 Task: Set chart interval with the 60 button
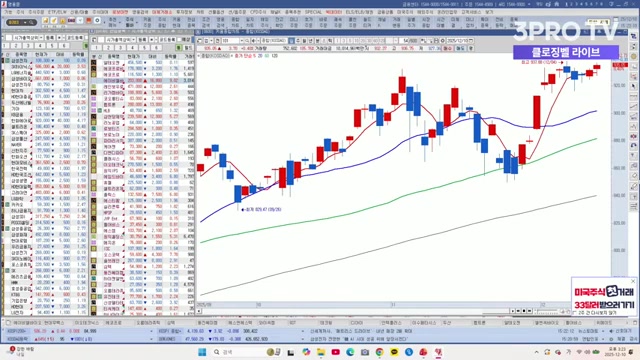[376, 41]
